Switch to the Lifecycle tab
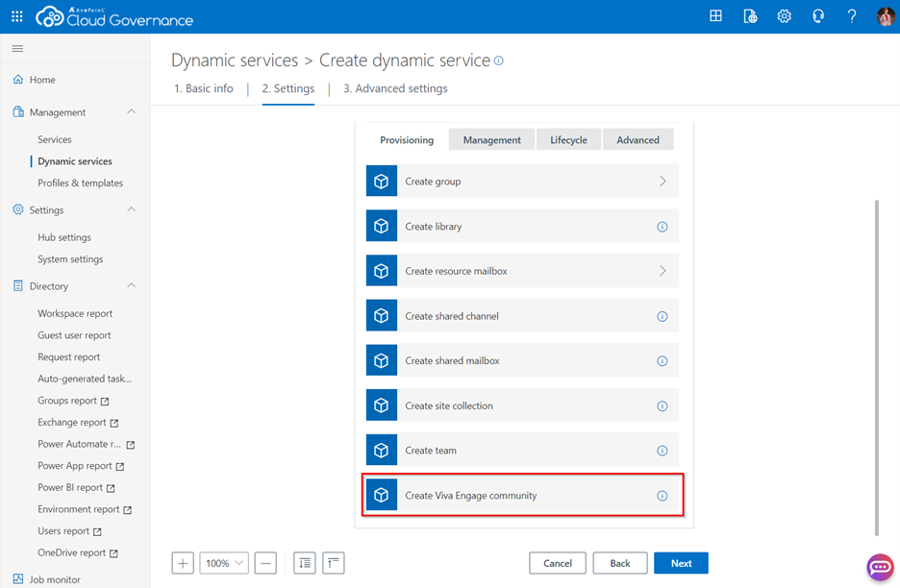This screenshot has width=900, height=588. pos(569,140)
